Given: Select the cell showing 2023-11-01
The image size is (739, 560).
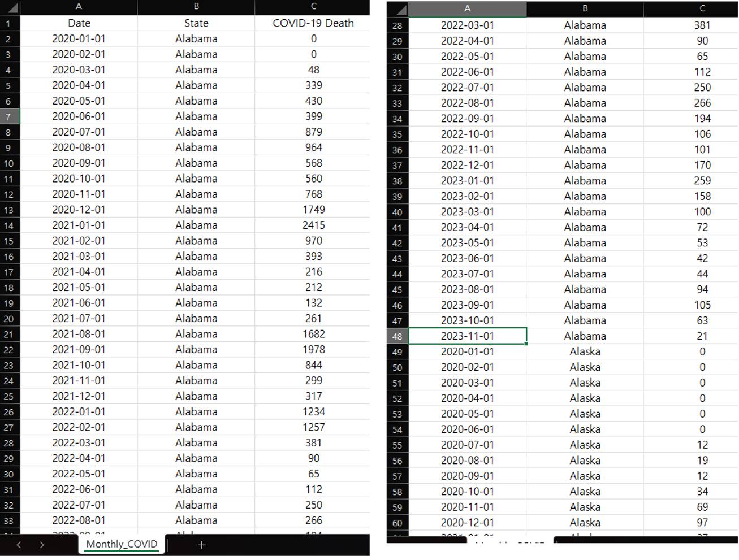Looking at the screenshot, I should click(468, 336).
